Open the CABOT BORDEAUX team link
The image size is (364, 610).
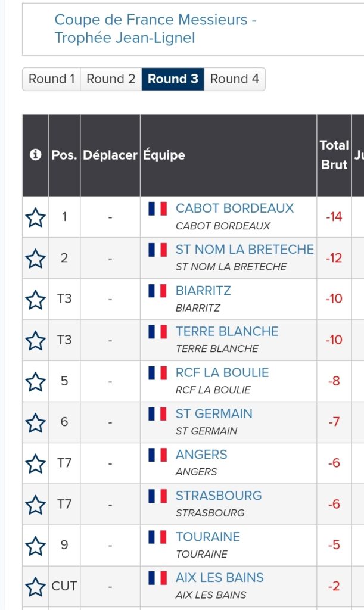point(235,208)
